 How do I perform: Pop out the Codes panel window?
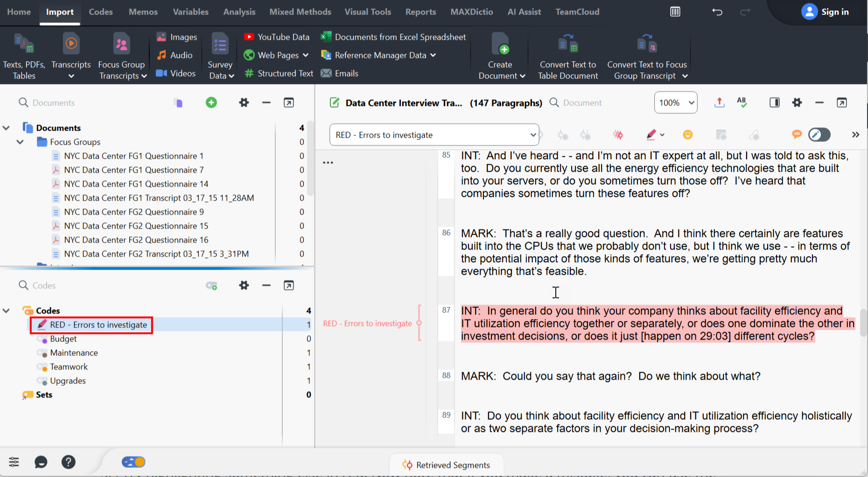289,285
